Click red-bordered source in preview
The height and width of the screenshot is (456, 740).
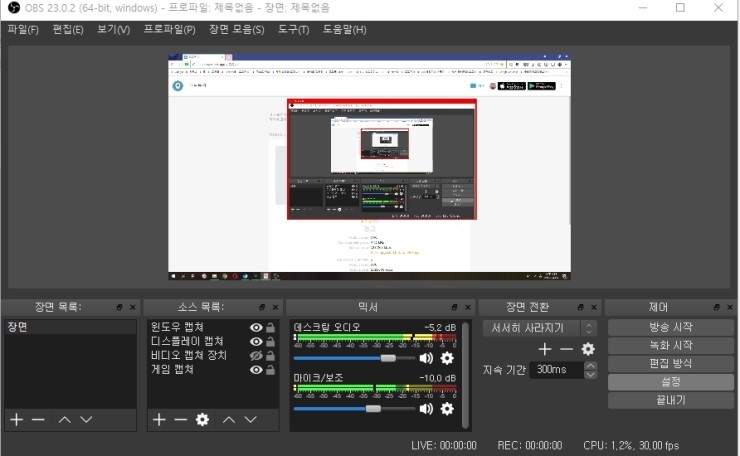[382, 159]
